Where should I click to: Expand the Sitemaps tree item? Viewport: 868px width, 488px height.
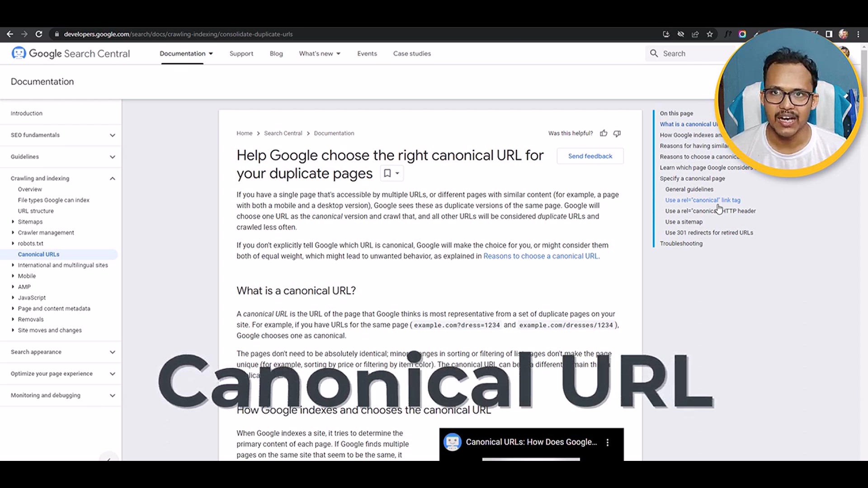click(x=13, y=222)
